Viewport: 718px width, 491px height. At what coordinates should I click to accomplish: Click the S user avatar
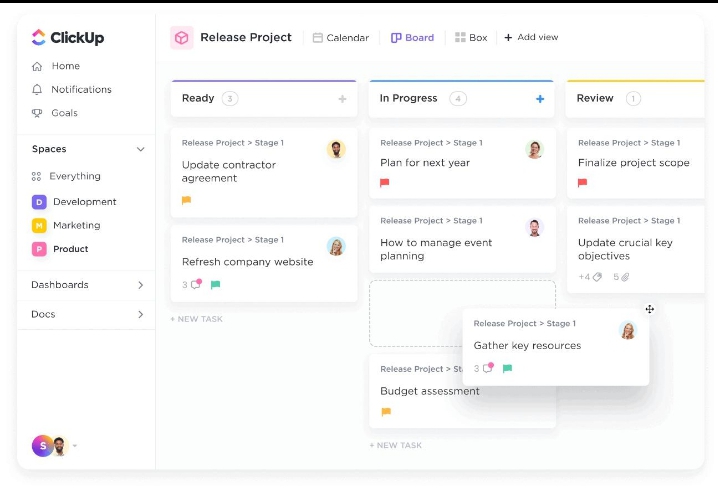click(42, 446)
